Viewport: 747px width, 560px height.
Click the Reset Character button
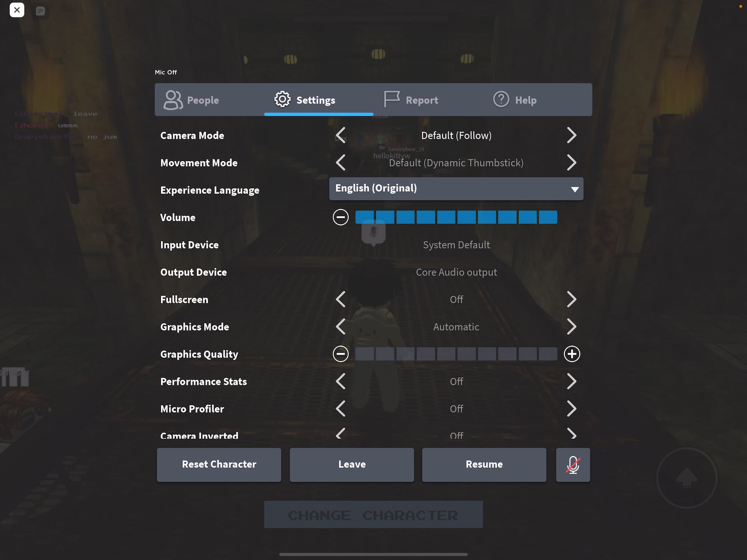pyautogui.click(x=219, y=465)
